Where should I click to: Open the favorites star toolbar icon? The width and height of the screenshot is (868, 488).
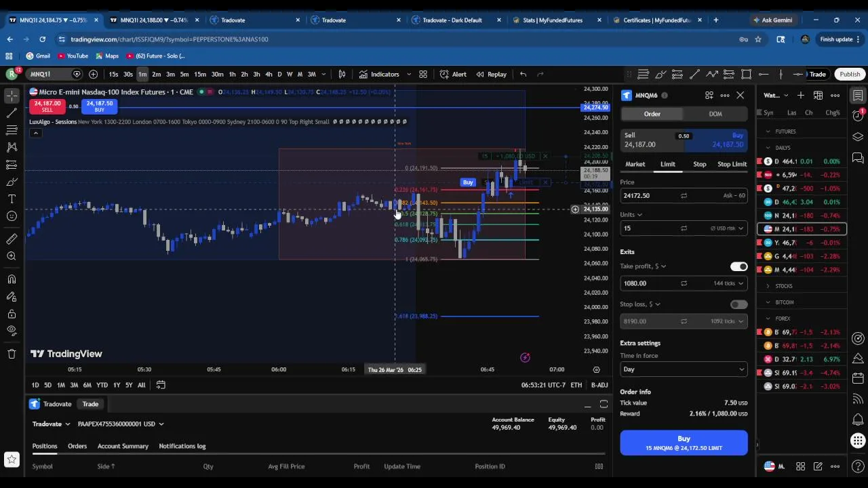[12, 460]
